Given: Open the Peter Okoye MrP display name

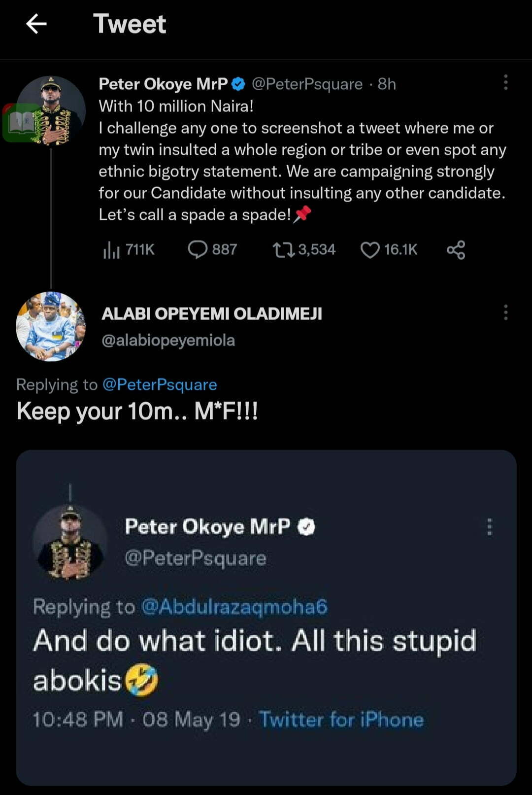Looking at the screenshot, I should coord(163,84).
